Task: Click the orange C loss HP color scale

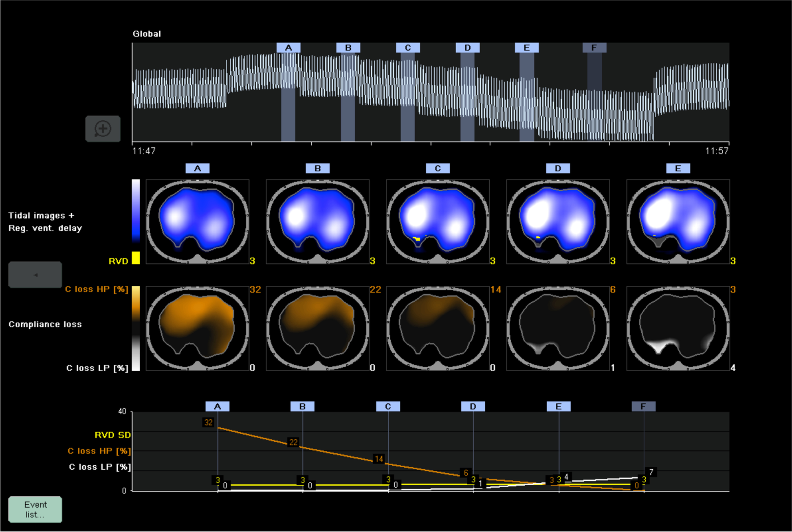Action: (136, 303)
